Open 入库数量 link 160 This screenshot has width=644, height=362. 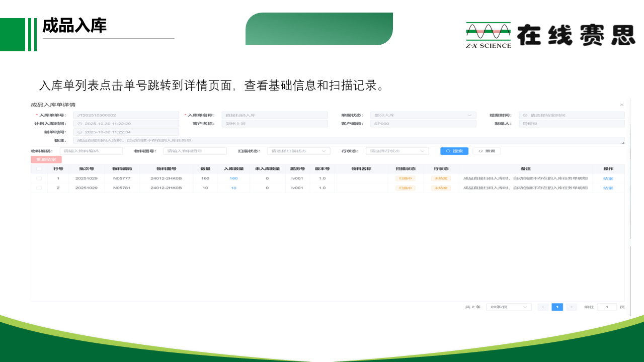[233, 178]
